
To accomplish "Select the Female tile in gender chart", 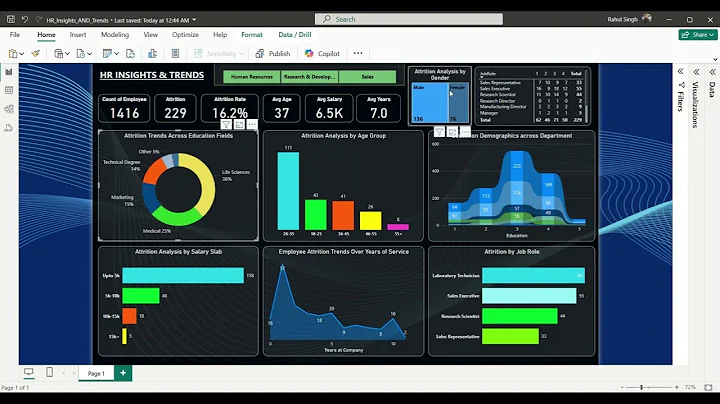I will coord(458,103).
